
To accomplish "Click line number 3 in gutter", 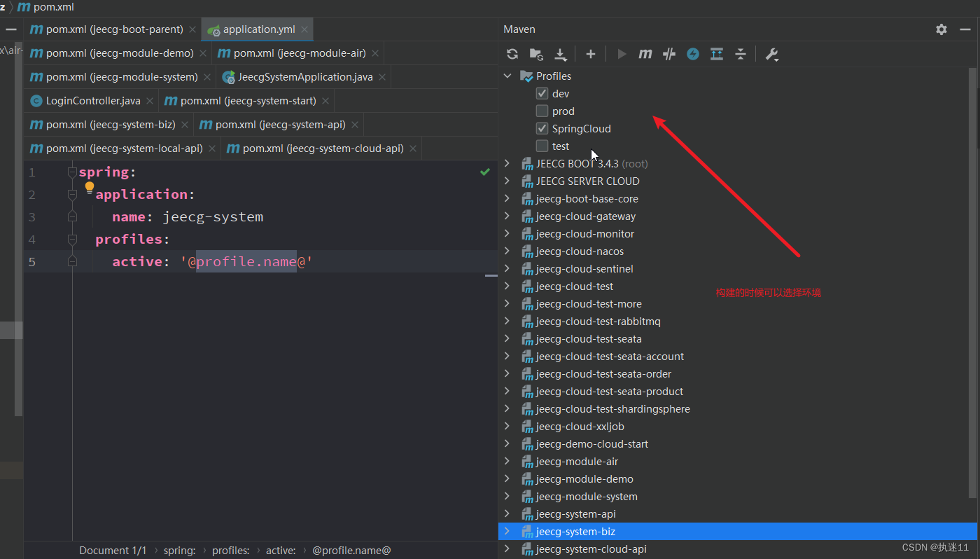I will (x=31, y=217).
